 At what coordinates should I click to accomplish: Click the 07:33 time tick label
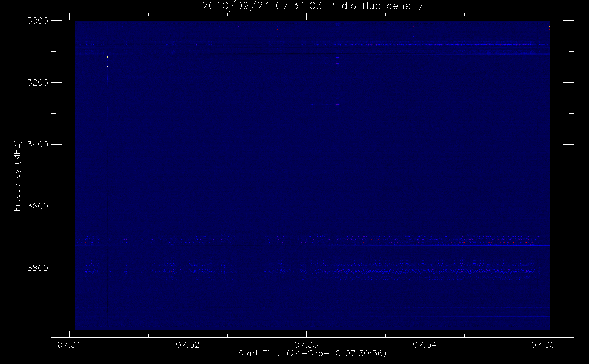[x=306, y=345]
